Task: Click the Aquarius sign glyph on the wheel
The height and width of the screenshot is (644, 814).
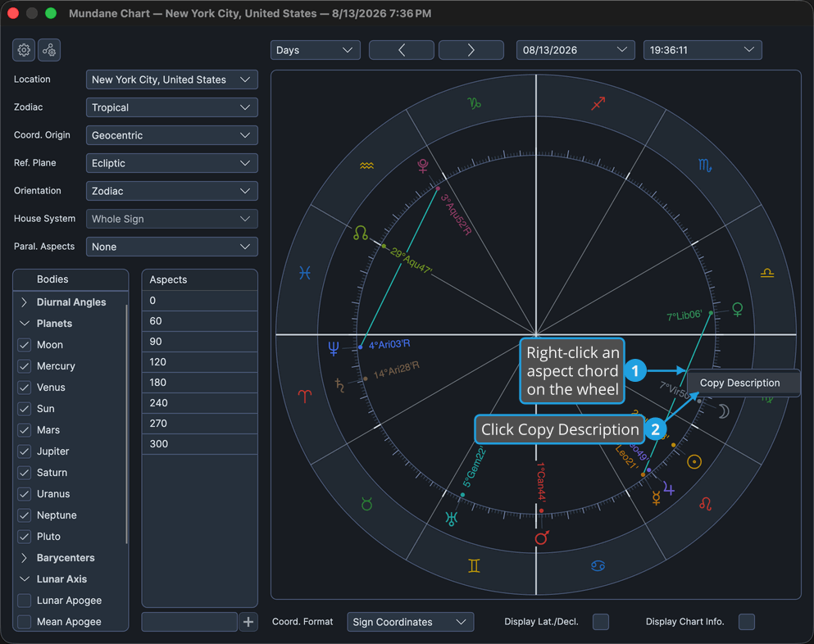Action: [366, 166]
